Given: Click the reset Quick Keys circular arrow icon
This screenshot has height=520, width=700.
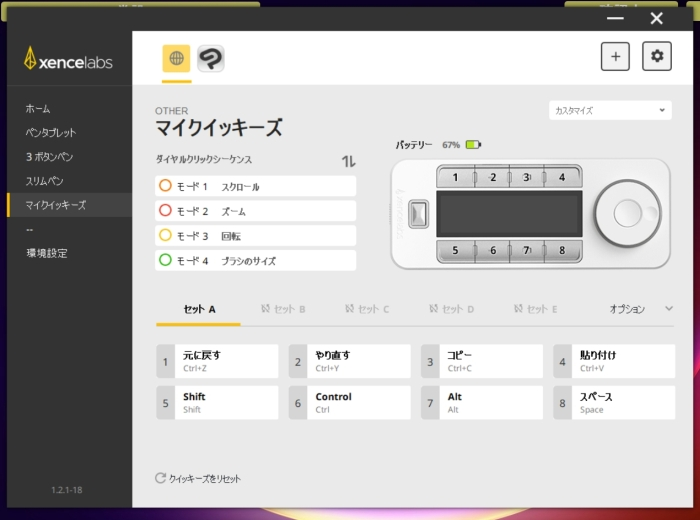Looking at the screenshot, I should coord(160,479).
